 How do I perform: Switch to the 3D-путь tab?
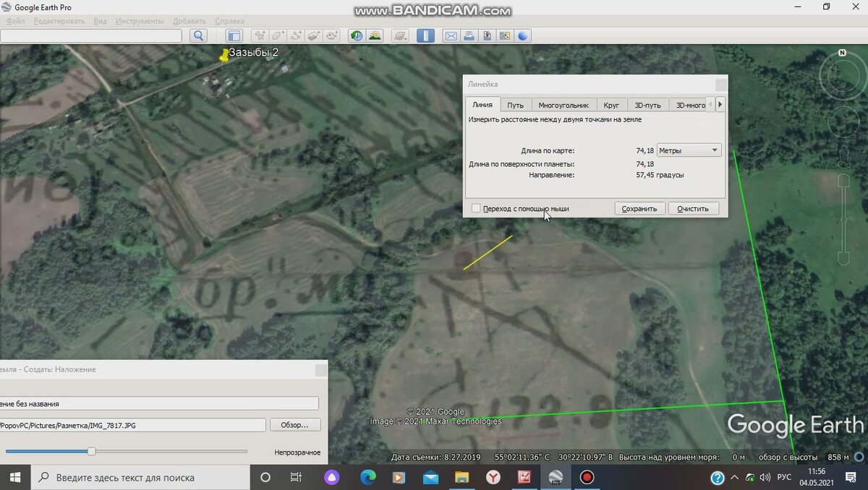[x=647, y=105]
